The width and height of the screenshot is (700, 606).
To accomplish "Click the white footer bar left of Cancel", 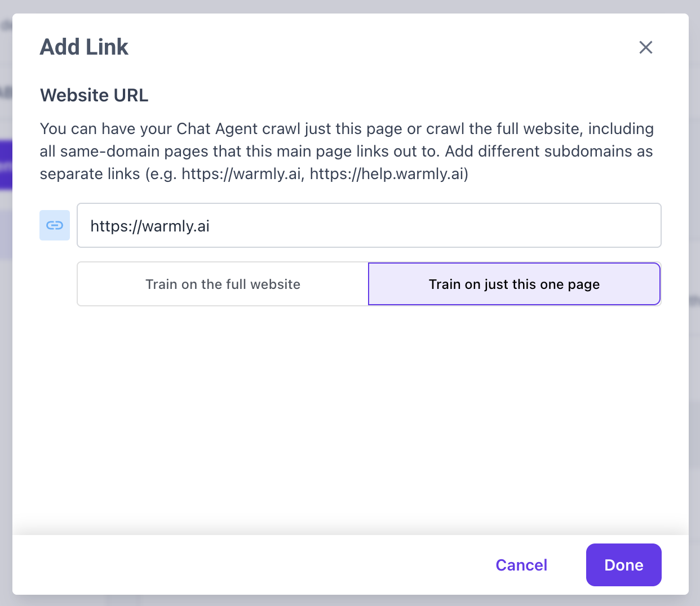I will coord(225,565).
